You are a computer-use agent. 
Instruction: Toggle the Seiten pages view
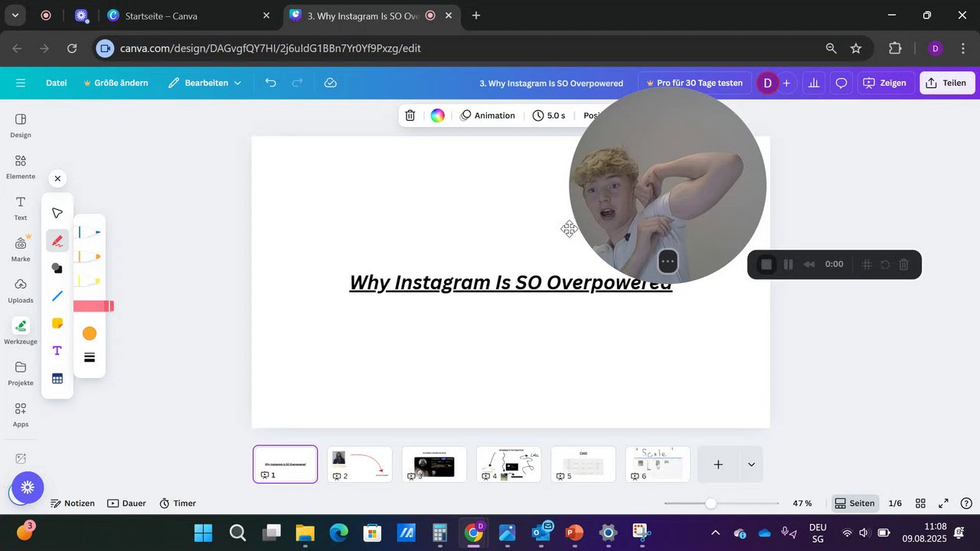[854, 504]
